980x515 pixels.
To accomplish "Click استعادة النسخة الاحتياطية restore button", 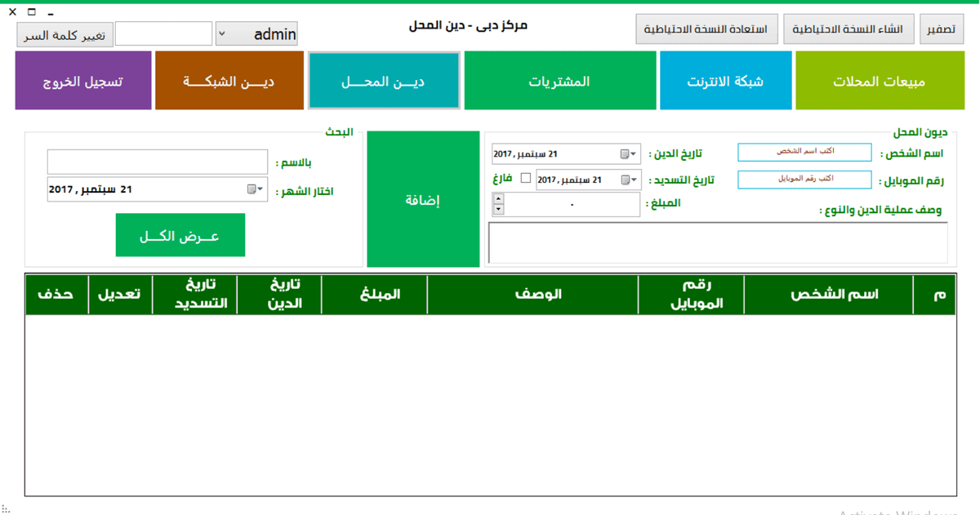I will coord(706,29).
